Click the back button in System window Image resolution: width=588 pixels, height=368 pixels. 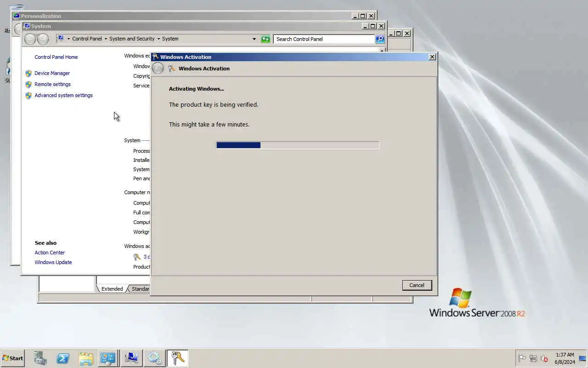tap(30, 39)
